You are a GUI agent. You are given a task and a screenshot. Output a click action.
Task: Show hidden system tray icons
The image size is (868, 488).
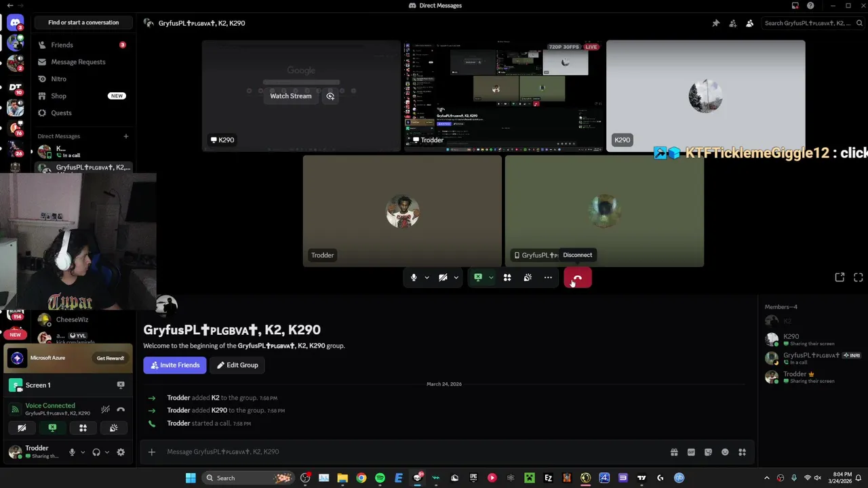(x=767, y=478)
